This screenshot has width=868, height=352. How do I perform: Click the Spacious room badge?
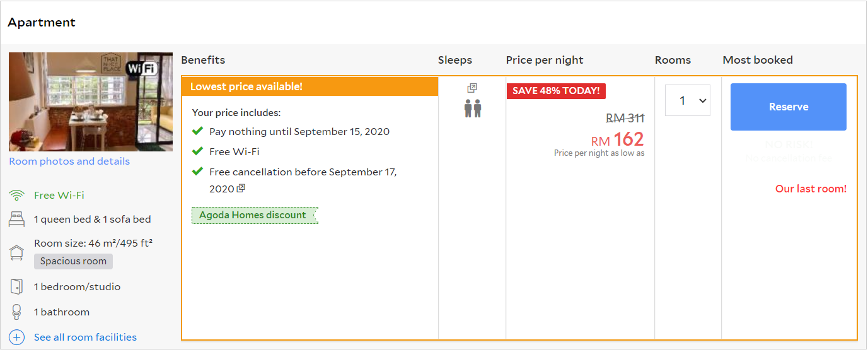74,261
